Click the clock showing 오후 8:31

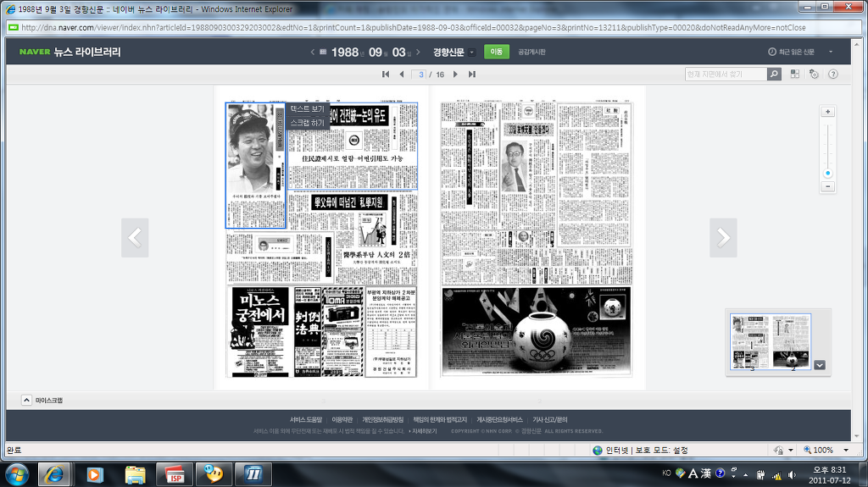click(829, 469)
